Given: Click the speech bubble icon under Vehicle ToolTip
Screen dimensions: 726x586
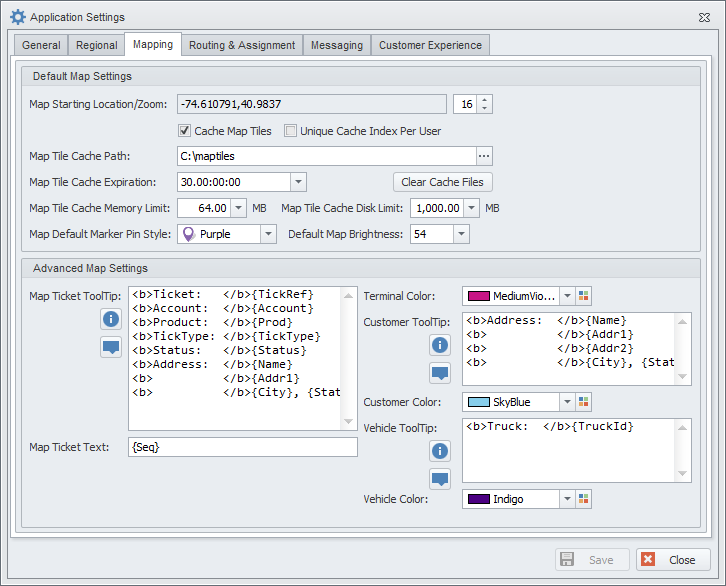Looking at the screenshot, I should tap(440, 479).
